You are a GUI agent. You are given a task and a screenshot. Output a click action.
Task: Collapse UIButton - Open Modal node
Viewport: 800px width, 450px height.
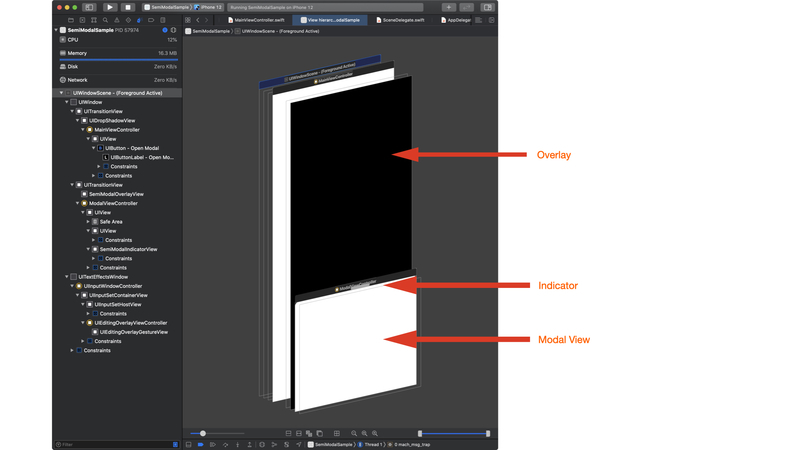click(93, 148)
